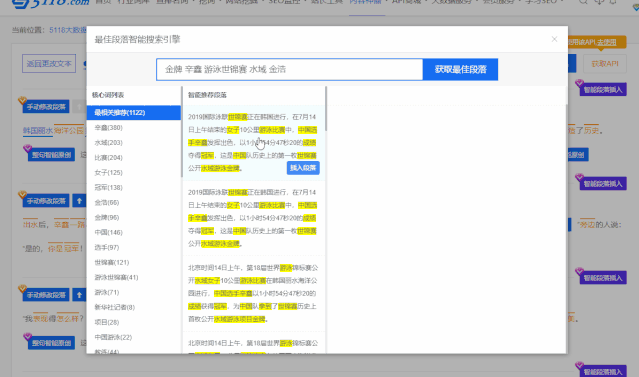Select keyword 水域(203)
639x377 pixels.
[x=108, y=143]
